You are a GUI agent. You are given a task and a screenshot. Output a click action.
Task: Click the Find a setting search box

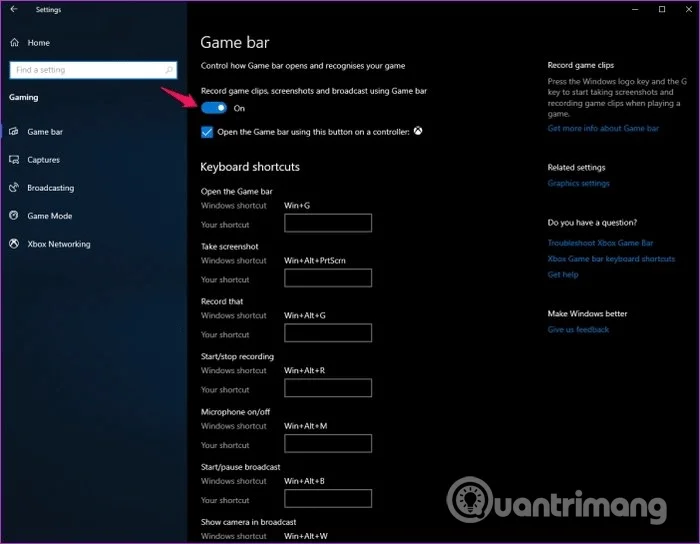pos(93,70)
